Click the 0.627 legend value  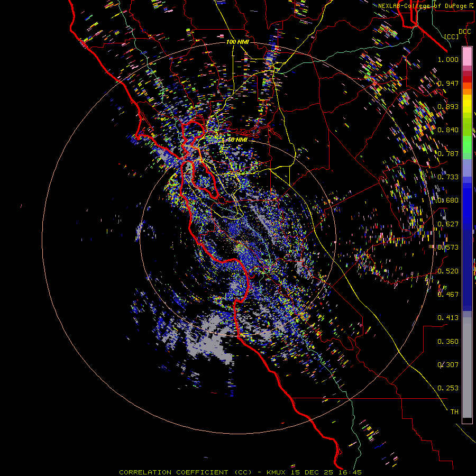pyautogui.click(x=448, y=224)
